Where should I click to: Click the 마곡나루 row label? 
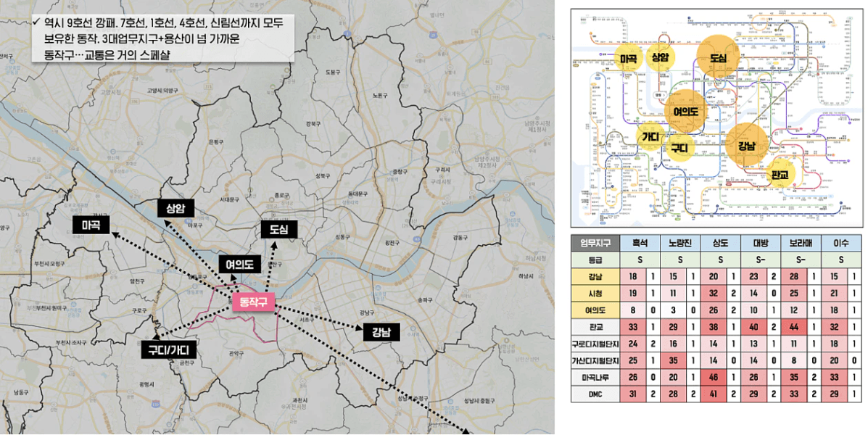click(x=595, y=377)
